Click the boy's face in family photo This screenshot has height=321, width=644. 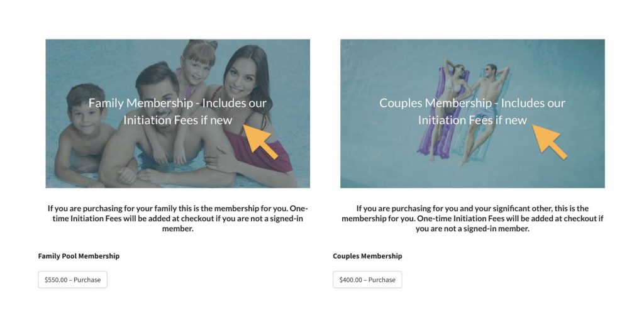coord(87,114)
